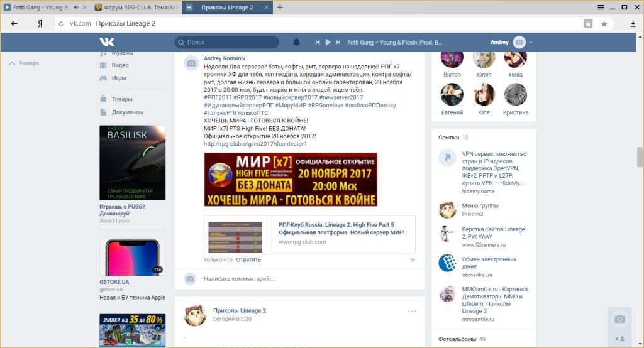644x348 pixels.
Task: Switch to the Fetti Gang tab
Action: pyautogui.click(x=41, y=8)
